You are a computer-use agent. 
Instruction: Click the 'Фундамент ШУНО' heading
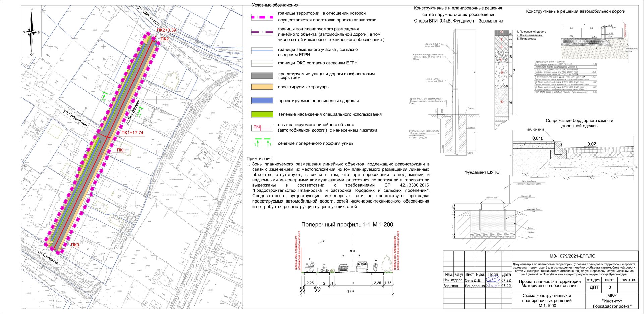tap(482, 172)
